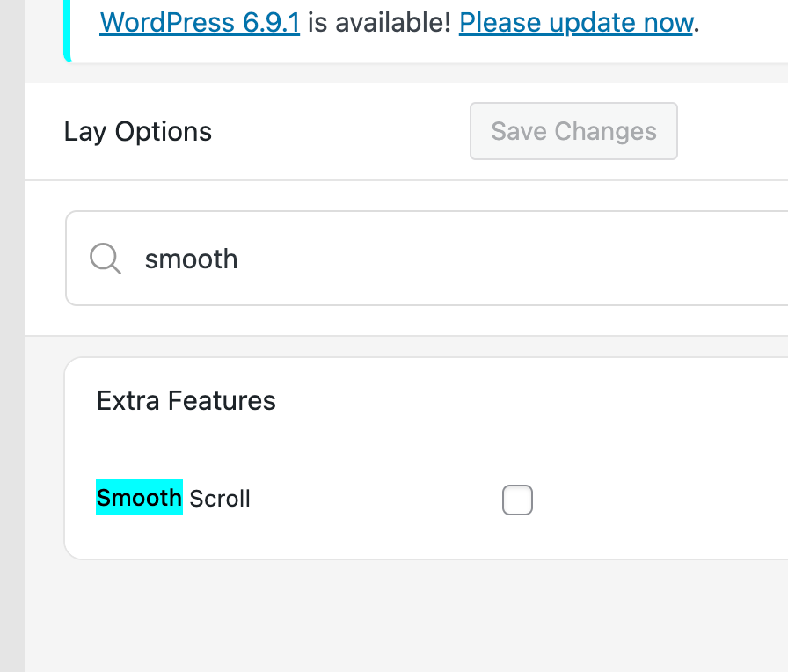
Task: Open the WordPress 6.9.1 release link
Action: click(x=200, y=22)
